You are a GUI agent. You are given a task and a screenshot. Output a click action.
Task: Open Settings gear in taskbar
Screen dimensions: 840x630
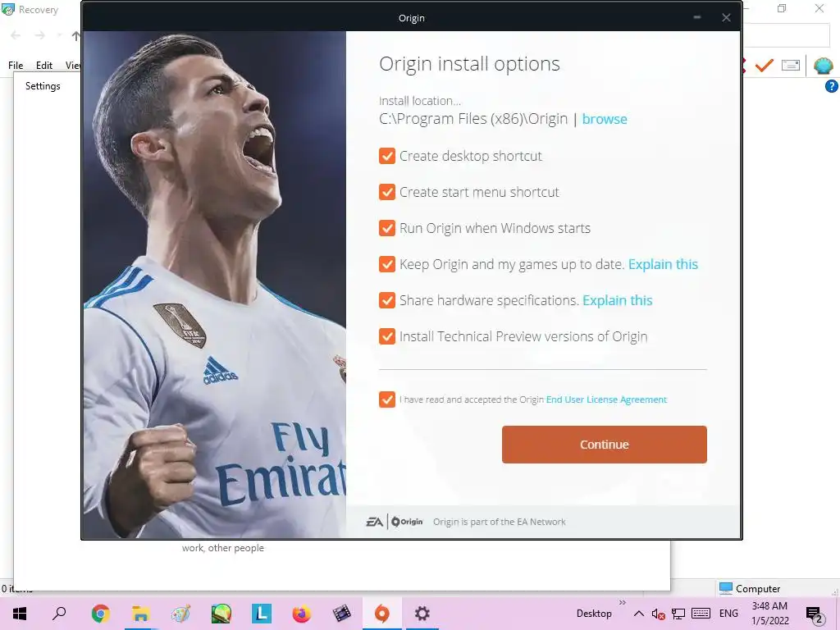422,614
